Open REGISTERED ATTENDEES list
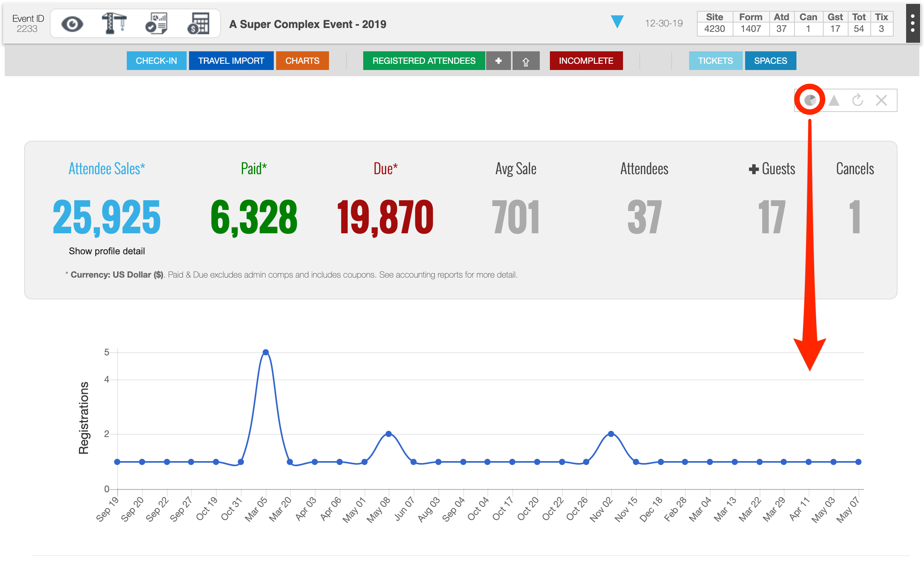The height and width of the screenshot is (563, 924). (x=424, y=61)
